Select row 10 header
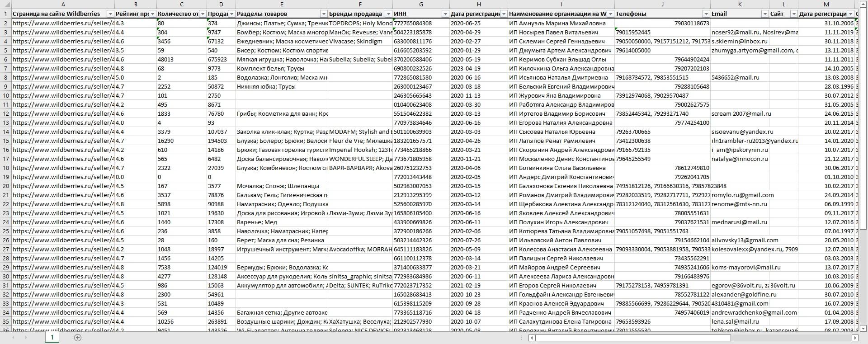This screenshot has height=344, width=868. pos(6,95)
